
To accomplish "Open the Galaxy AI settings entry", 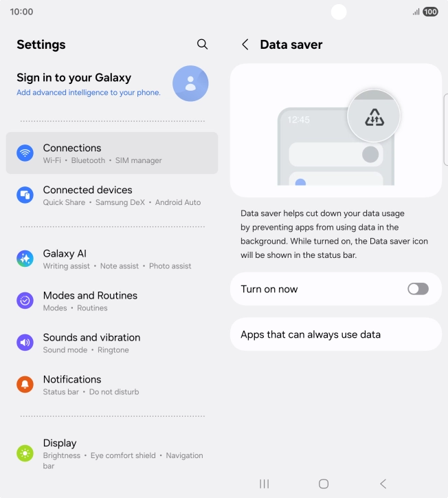I will pos(112,259).
